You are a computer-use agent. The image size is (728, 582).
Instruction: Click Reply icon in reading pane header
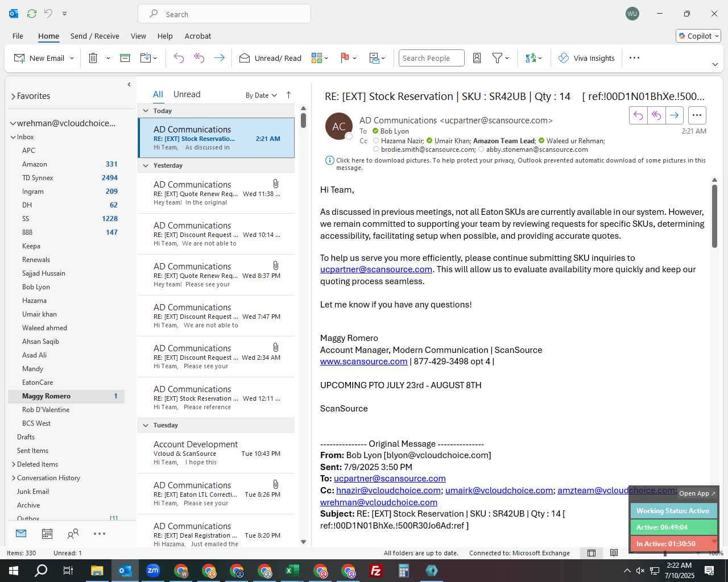click(x=638, y=115)
